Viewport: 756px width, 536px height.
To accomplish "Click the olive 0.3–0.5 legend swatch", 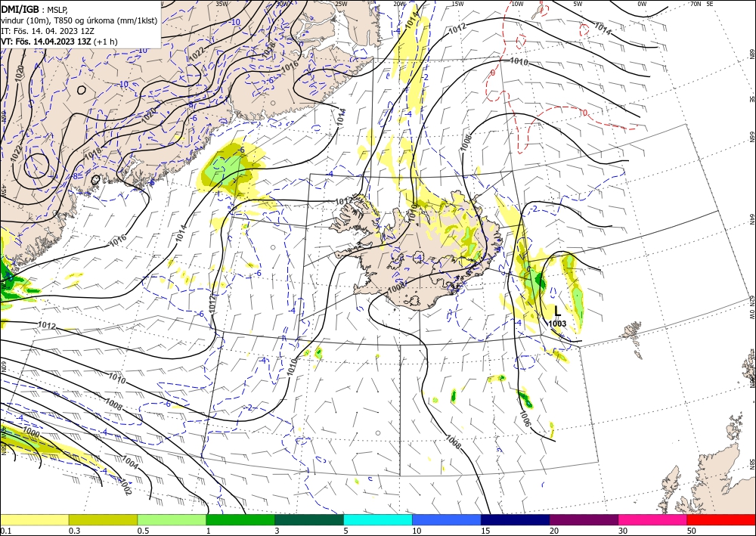I will (103, 520).
